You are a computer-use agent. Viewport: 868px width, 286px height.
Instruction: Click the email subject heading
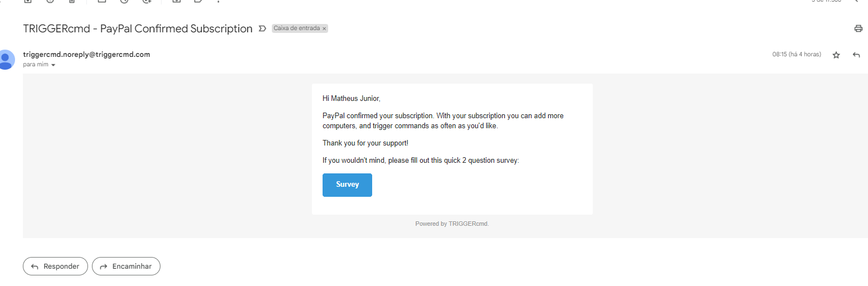[138, 28]
